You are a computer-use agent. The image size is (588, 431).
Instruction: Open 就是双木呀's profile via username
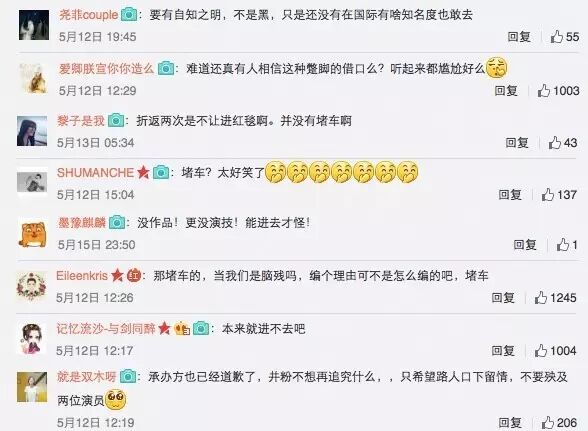(x=87, y=376)
